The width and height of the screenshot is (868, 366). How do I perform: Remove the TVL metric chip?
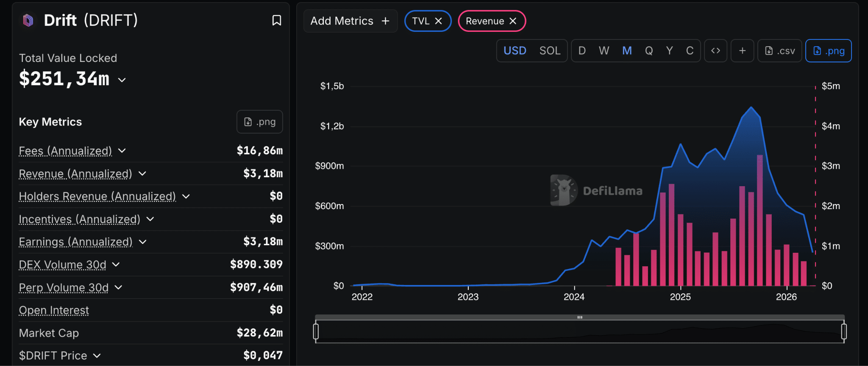pyautogui.click(x=439, y=21)
